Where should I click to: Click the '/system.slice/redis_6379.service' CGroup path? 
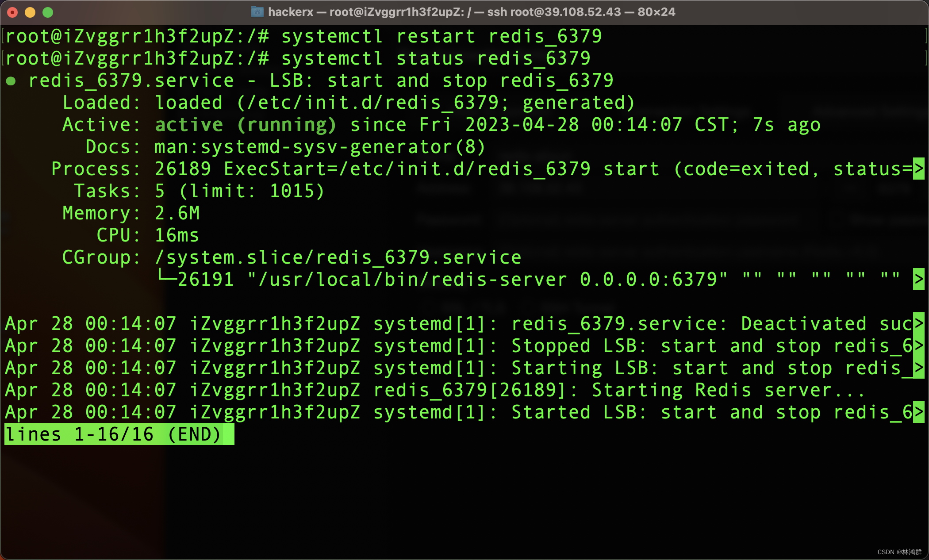click(338, 257)
